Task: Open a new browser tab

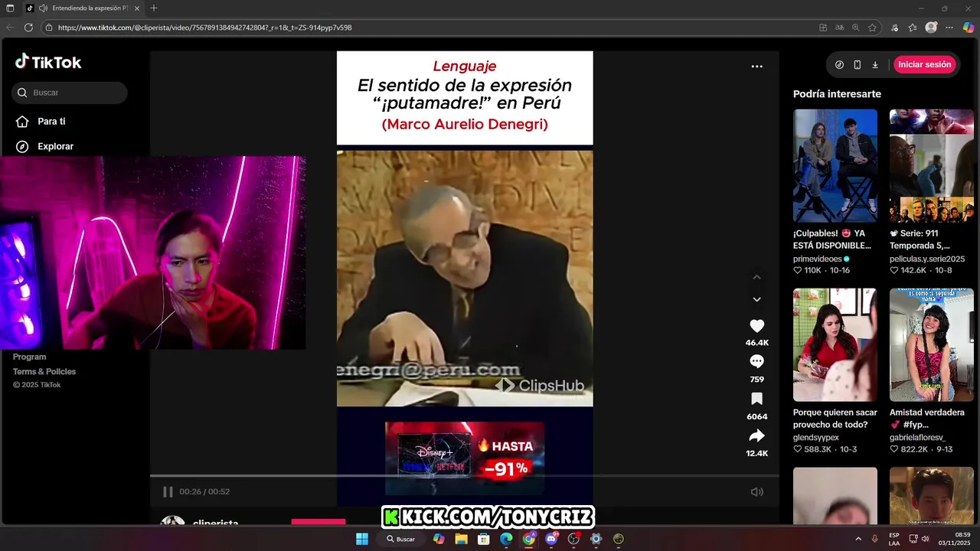Action: [154, 8]
